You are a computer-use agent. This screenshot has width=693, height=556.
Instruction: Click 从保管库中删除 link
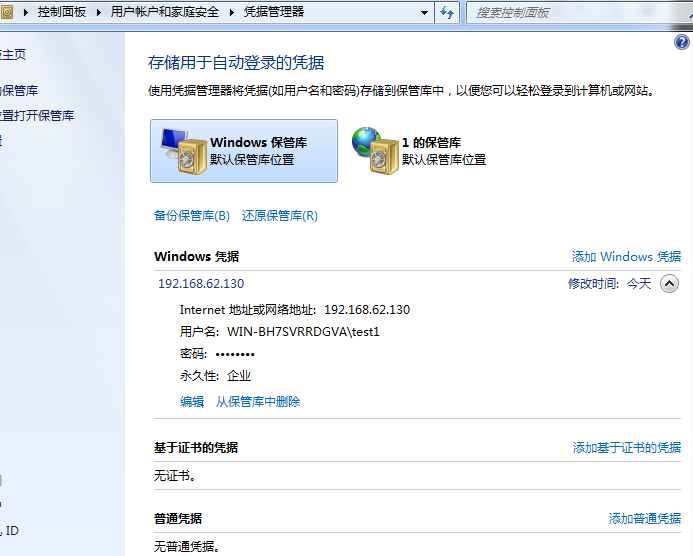(x=258, y=402)
